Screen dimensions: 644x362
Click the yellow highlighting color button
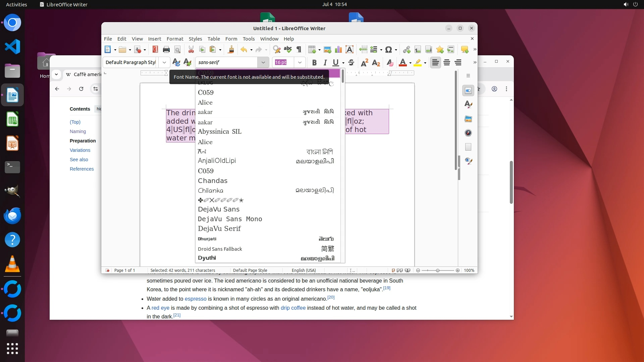point(418,62)
